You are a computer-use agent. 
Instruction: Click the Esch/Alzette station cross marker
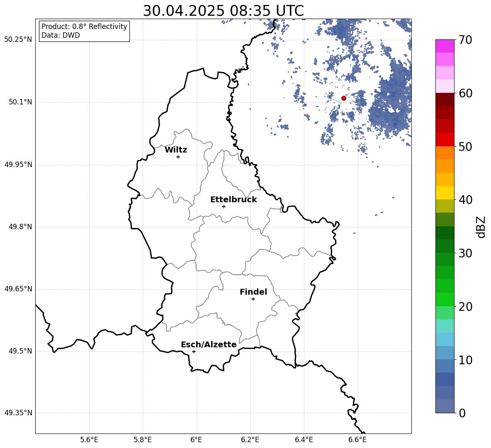point(194,351)
